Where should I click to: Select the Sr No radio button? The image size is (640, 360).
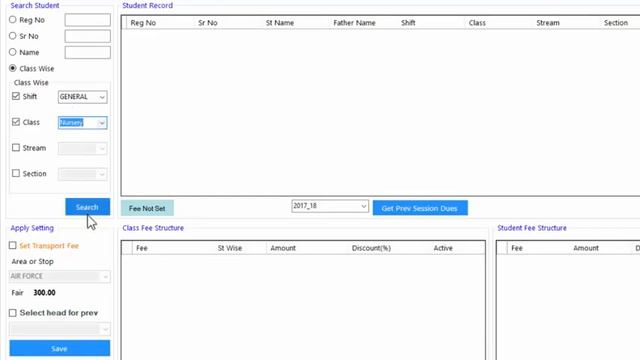point(13,36)
